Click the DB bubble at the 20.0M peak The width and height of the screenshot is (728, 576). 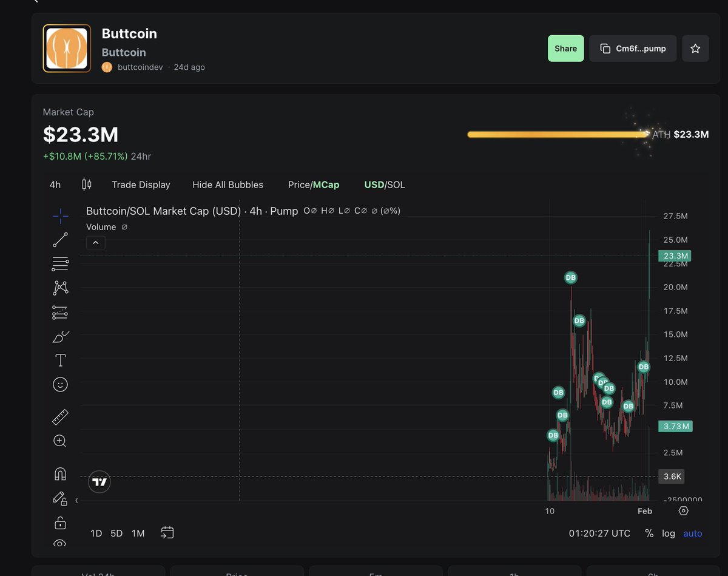[x=570, y=277]
